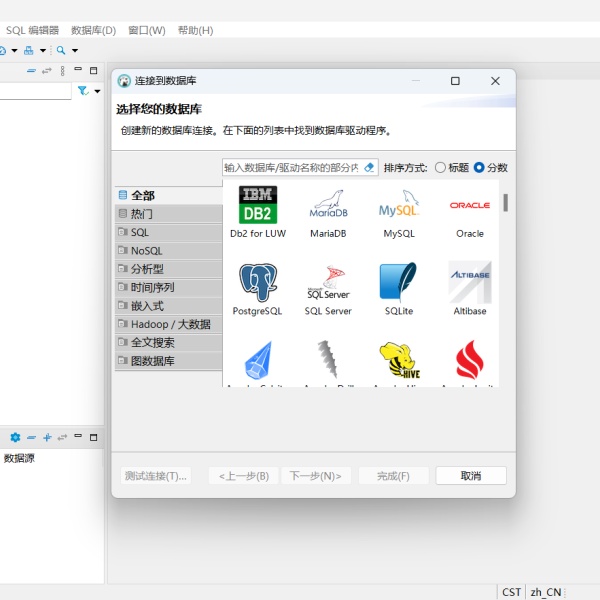Clear the driver search field with the eraser icon
This screenshot has height=600, width=600.
click(x=369, y=168)
